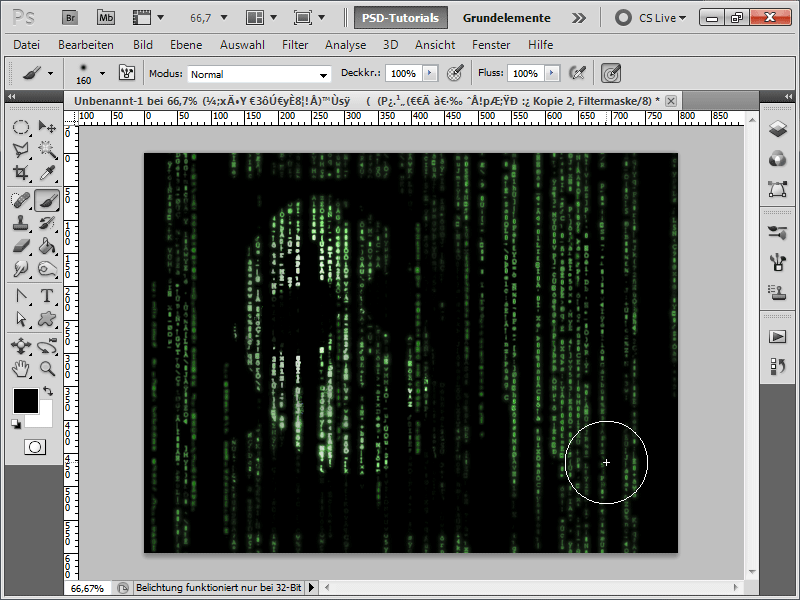Open the Fenster menu

pos(491,45)
